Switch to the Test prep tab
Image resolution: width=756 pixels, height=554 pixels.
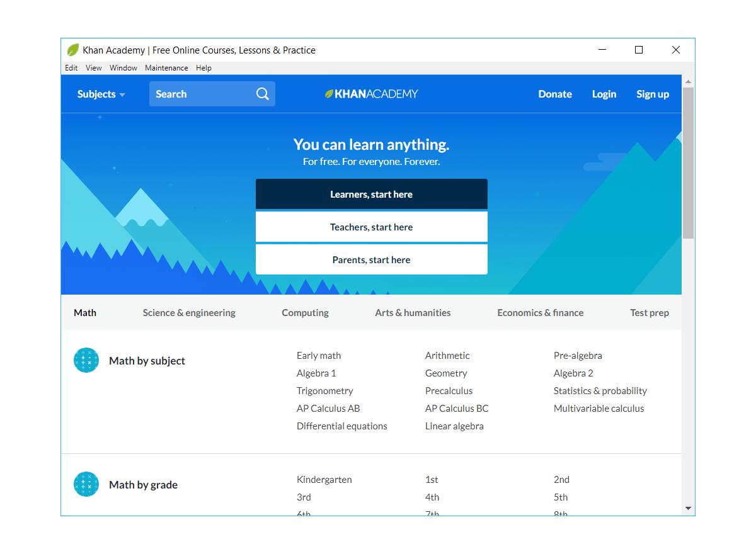650,312
